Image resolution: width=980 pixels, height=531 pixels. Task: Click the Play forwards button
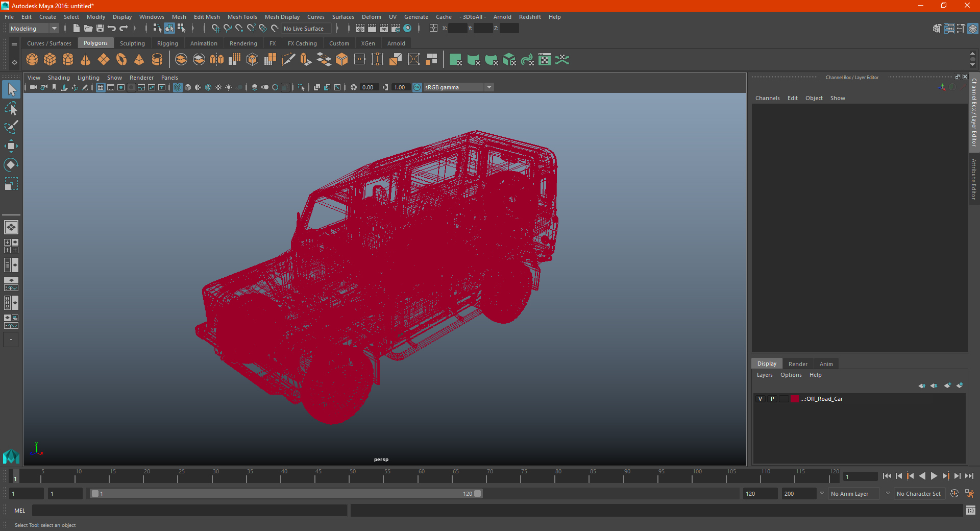tap(934, 476)
